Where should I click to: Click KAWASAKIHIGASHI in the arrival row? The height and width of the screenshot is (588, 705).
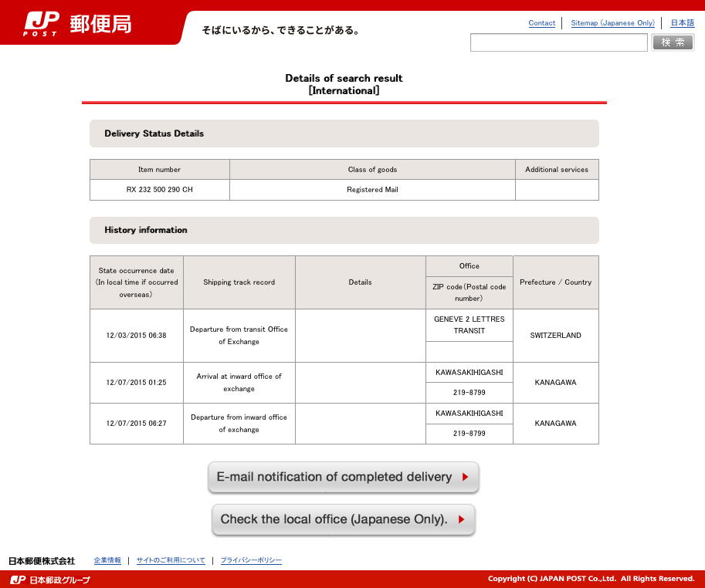(469, 373)
